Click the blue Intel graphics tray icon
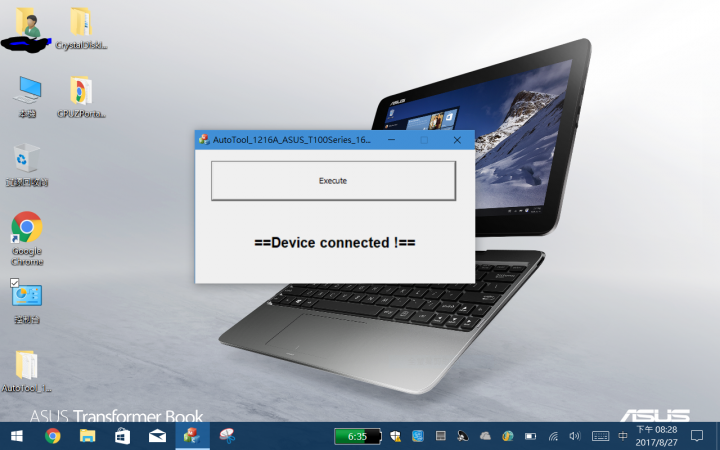 pos(418,436)
